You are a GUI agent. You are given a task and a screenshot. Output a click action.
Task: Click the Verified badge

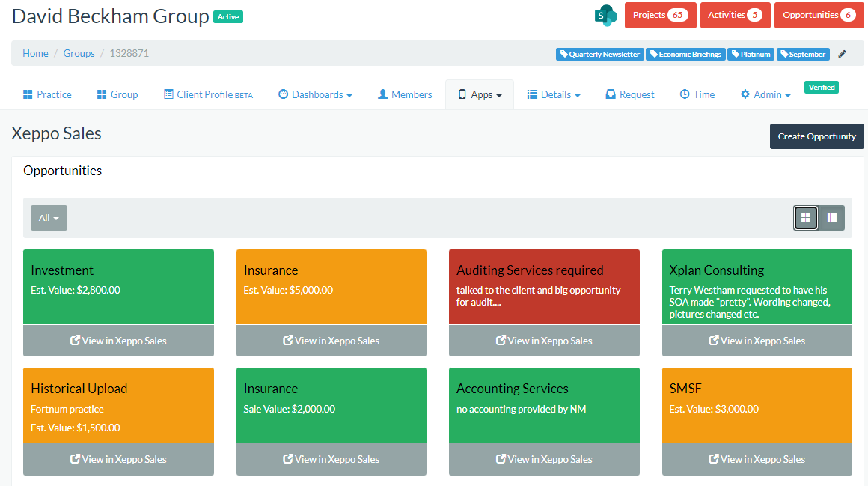(822, 88)
